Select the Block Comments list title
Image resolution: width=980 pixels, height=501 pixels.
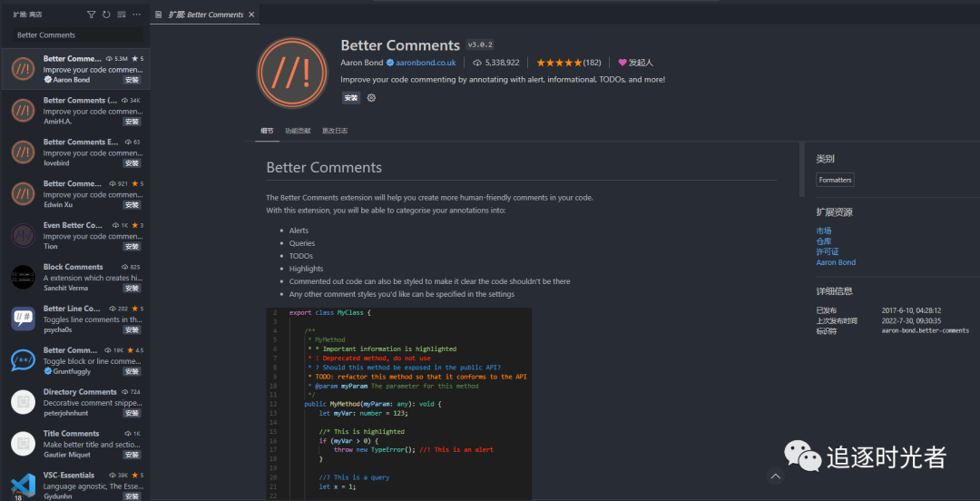[x=73, y=267]
